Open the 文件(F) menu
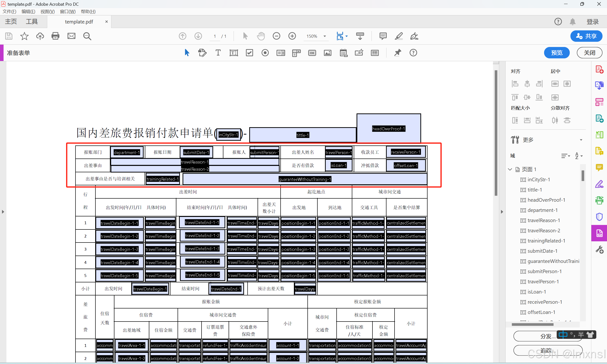Image resolution: width=607 pixels, height=364 pixels. pos(9,12)
